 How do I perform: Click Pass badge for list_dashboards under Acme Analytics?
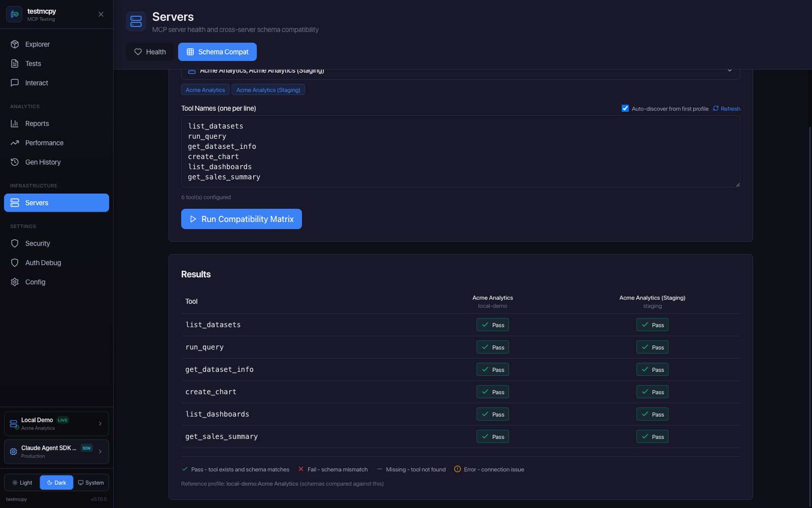493,415
